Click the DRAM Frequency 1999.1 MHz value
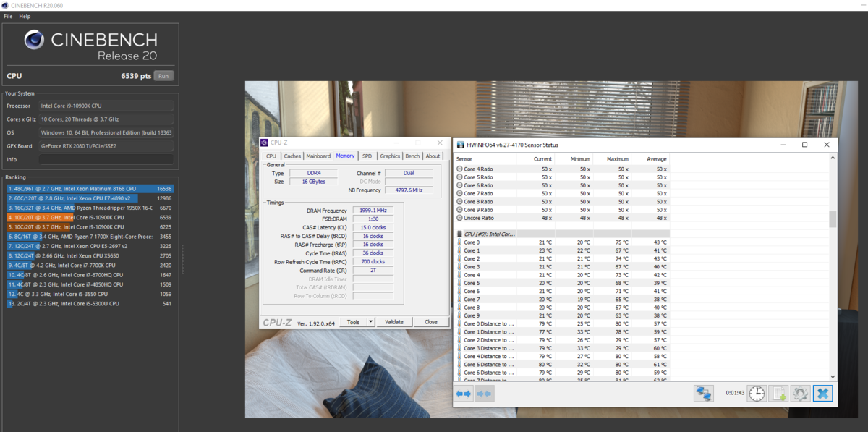This screenshot has height=432, width=868. pos(373,211)
